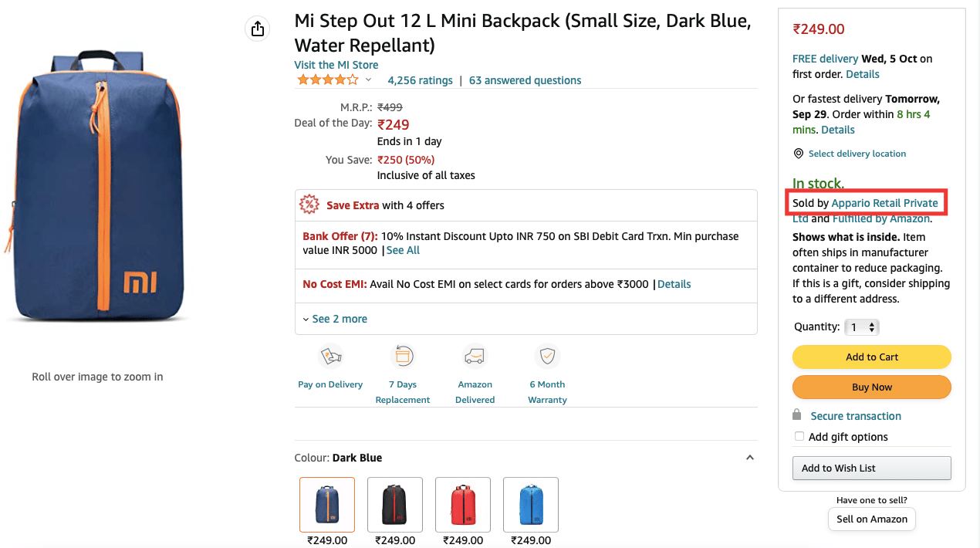Select the Black backpack thumbnail

(394, 504)
